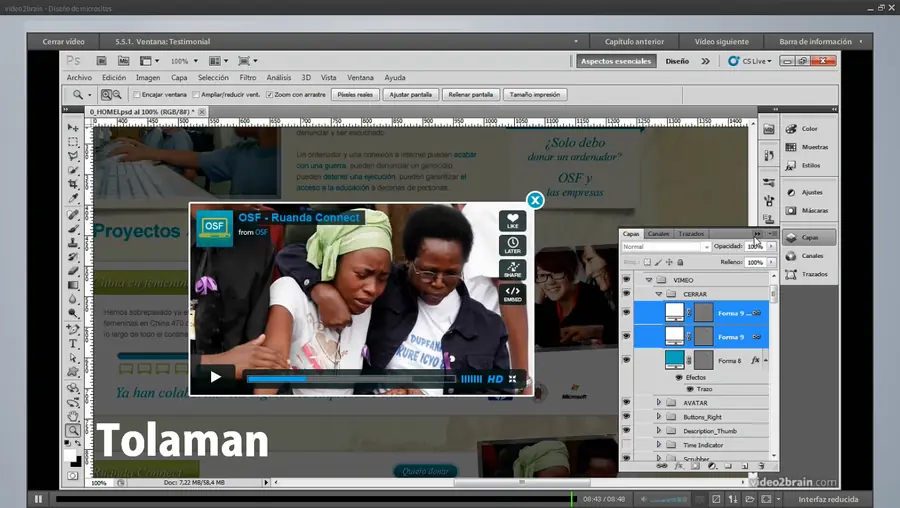The width and height of the screenshot is (900, 508).
Task: Select the Horizontal Type tool
Action: (x=73, y=344)
